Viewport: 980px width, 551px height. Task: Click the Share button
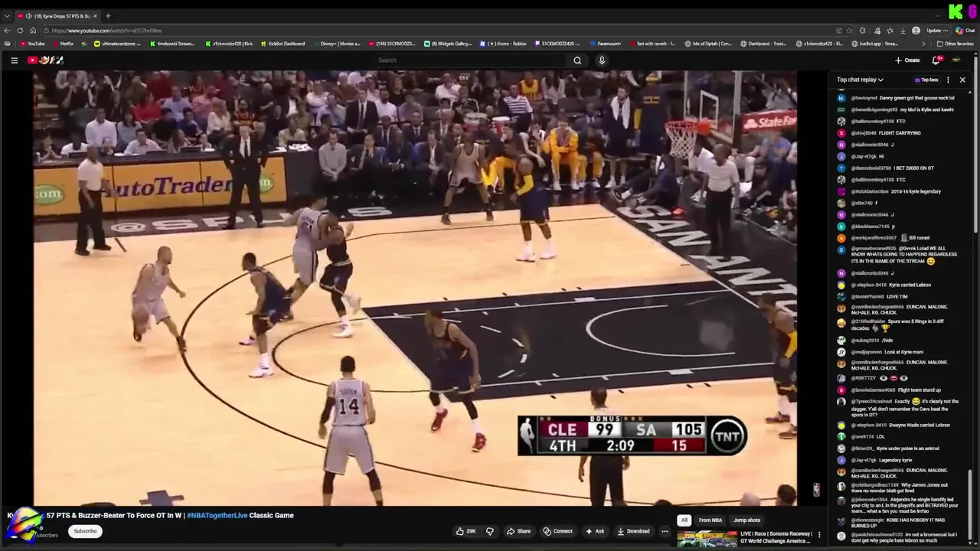click(x=518, y=531)
